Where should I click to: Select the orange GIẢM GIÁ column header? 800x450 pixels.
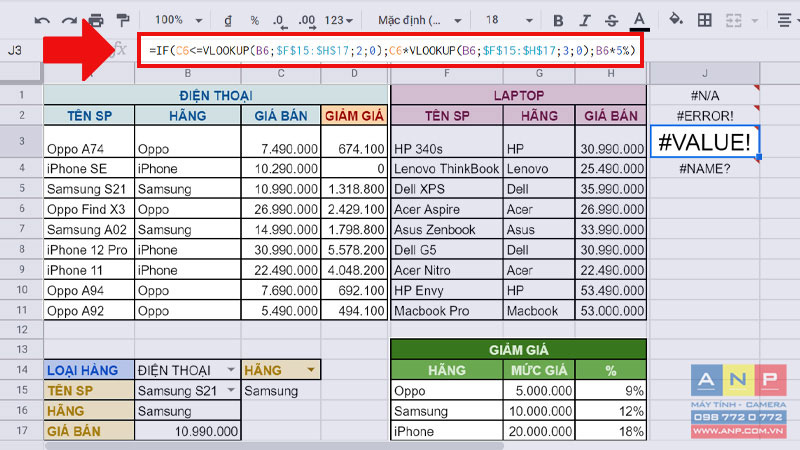355,116
